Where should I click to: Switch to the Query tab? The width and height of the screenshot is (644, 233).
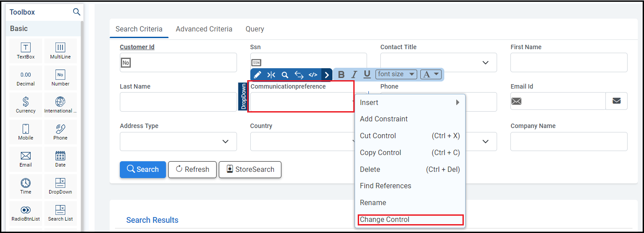[255, 29]
